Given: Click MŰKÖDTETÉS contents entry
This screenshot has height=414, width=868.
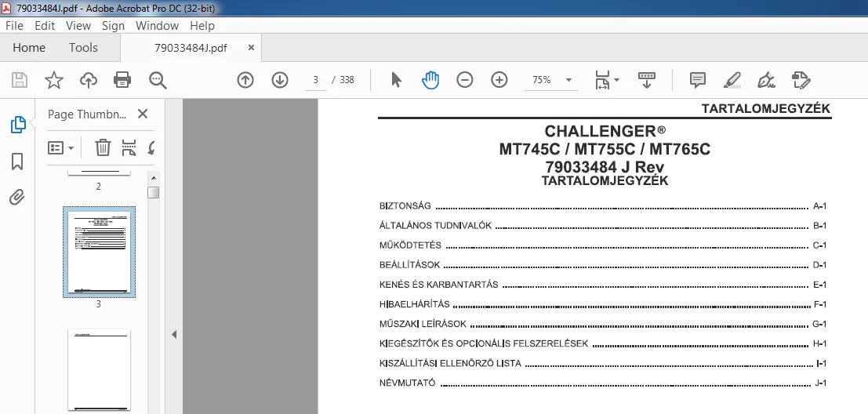Looking at the screenshot, I should [x=602, y=245].
